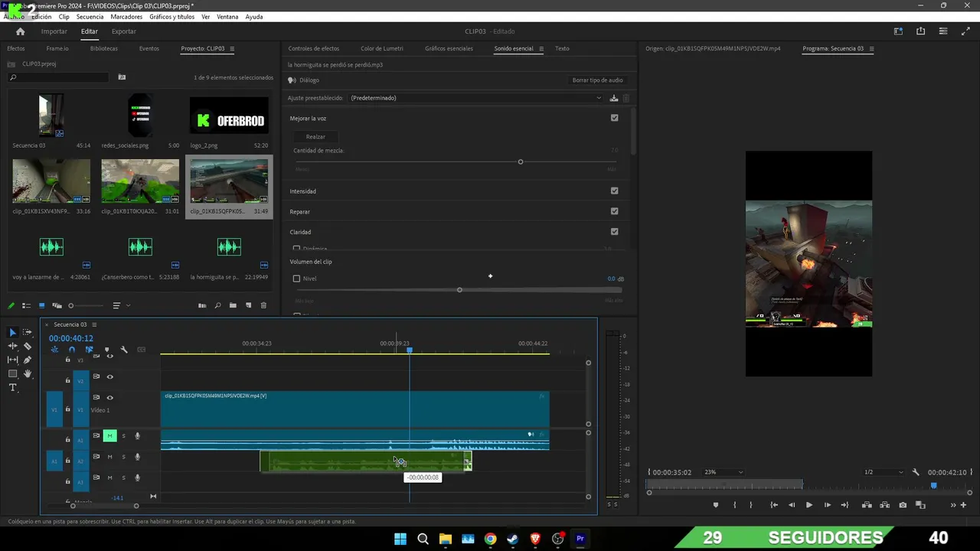The width and height of the screenshot is (980, 551).
Task: Select the Pen tool
Action: click(x=28, y=360)
